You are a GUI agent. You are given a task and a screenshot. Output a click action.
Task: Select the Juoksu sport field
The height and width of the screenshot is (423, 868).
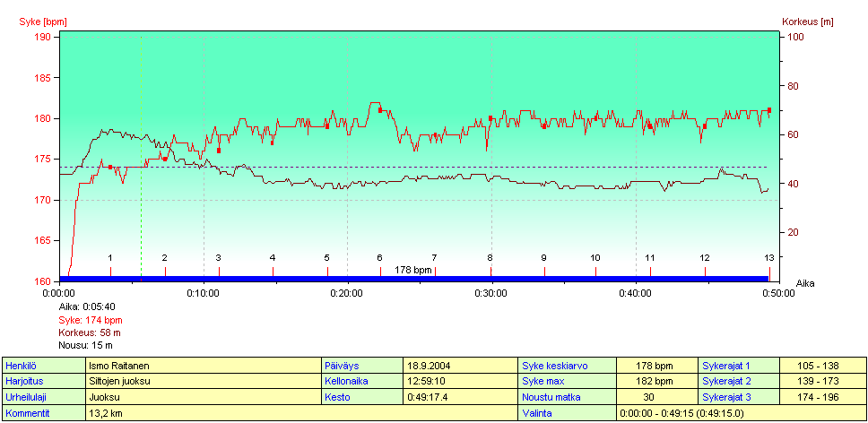pyautogui.click(x=203, y=397)
